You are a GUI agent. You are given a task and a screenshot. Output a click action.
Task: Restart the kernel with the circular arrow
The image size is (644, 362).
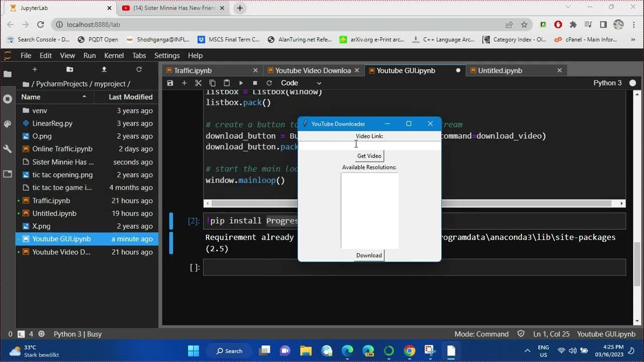pyautogui.click(x=269, y=83)
